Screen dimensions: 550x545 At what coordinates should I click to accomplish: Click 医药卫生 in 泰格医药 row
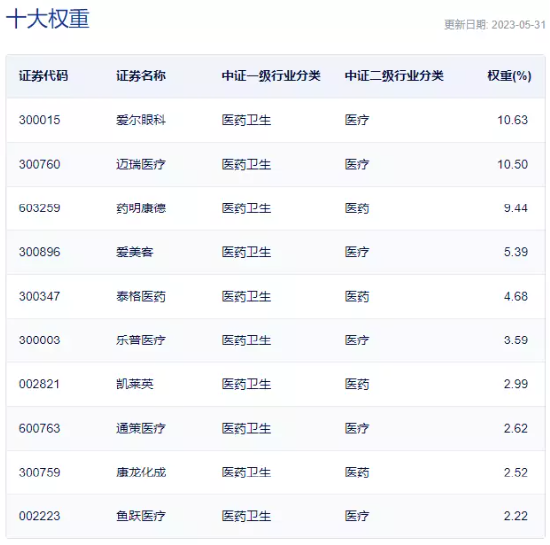pos(246,296)
